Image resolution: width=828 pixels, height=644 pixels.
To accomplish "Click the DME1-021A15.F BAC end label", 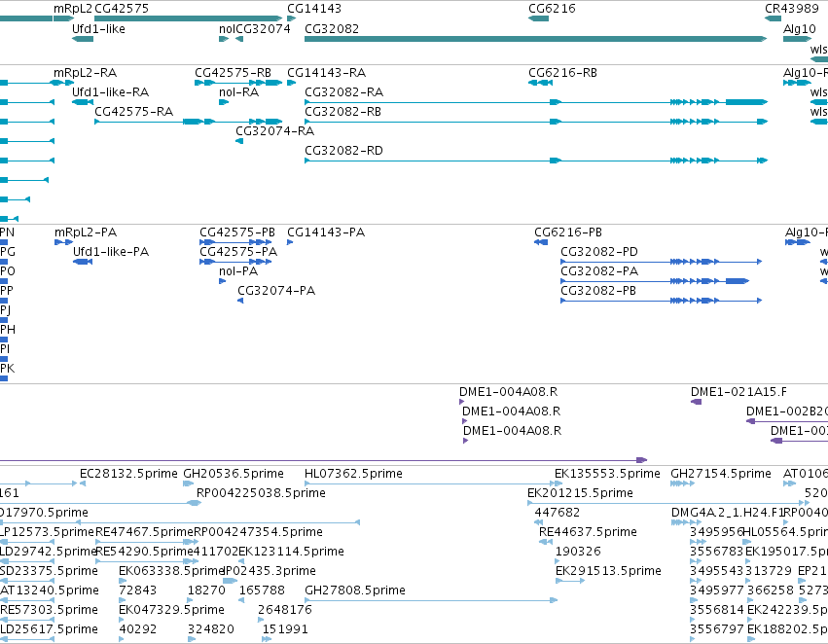I will tap(738, 392).
